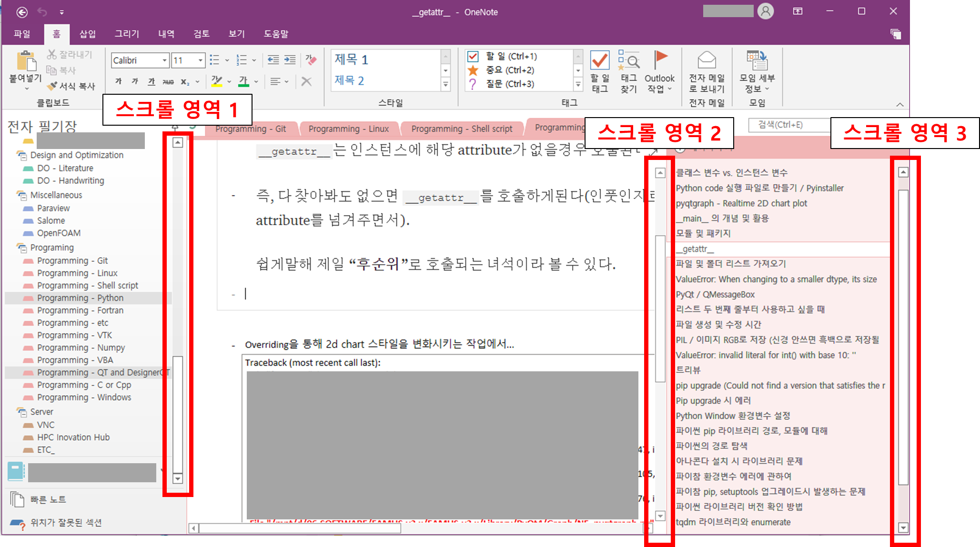Click the increase indent icon
The width and height of the screenshot is (980, 547).
290,60
